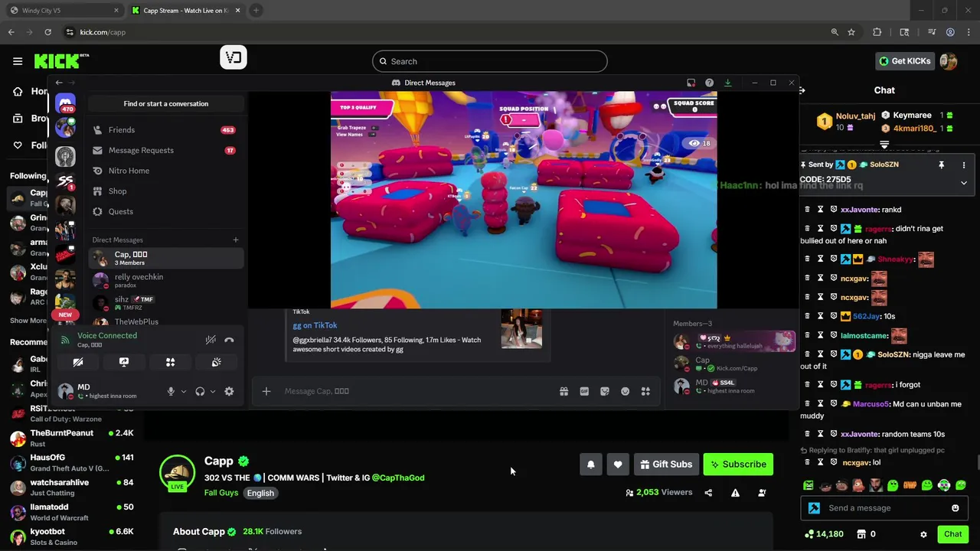Screen dimensions: 980x551
Task: Create new DM with plus icon
Action: click(236, 240)
